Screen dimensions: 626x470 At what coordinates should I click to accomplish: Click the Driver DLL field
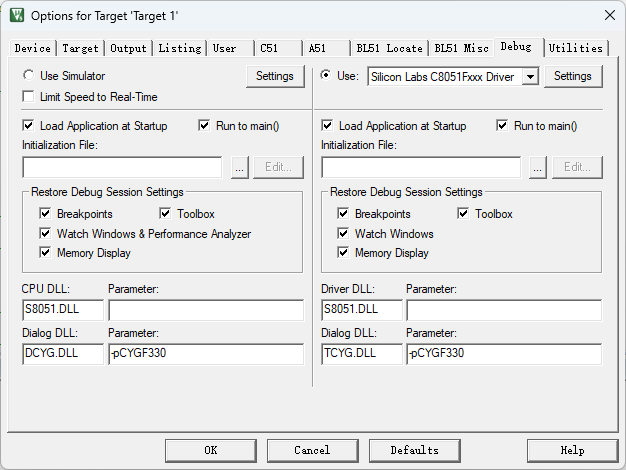tap(362, 310)
